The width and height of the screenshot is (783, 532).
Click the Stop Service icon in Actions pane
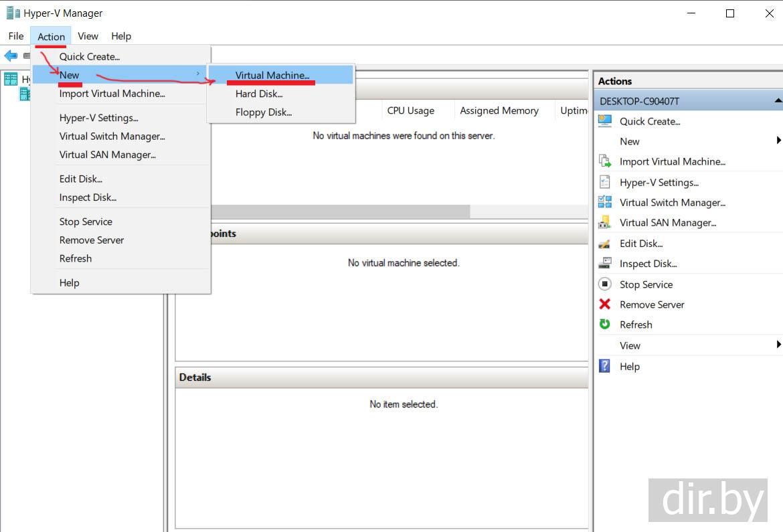click(605, 284)
